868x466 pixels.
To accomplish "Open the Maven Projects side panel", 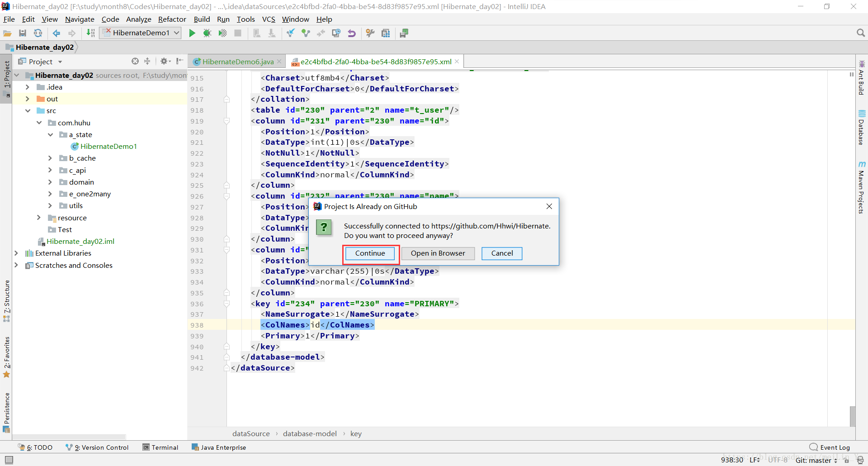I will click(x=862, y=187).
